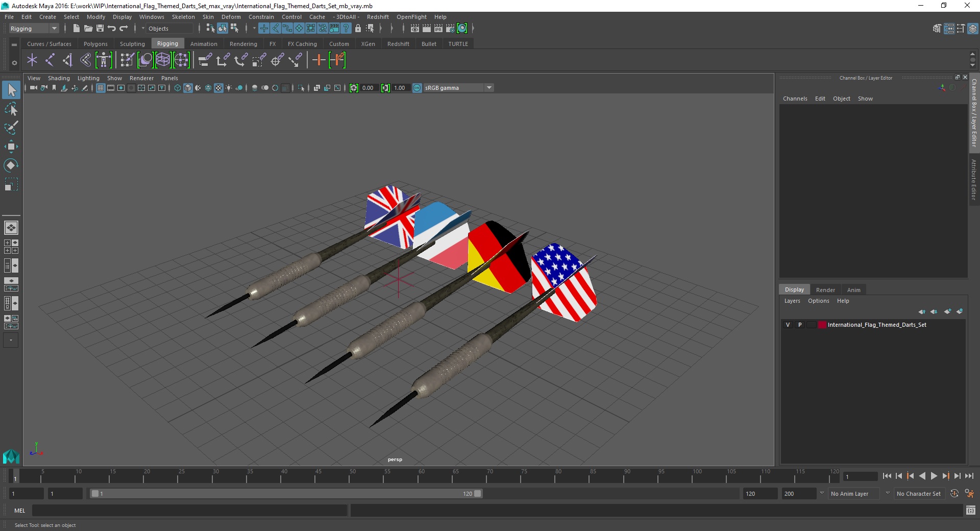Toggle visibility V of International_Flag_Themed_Darts_Set layer
Viewport: 980px width, 531px height.
[x=788, y=325]
